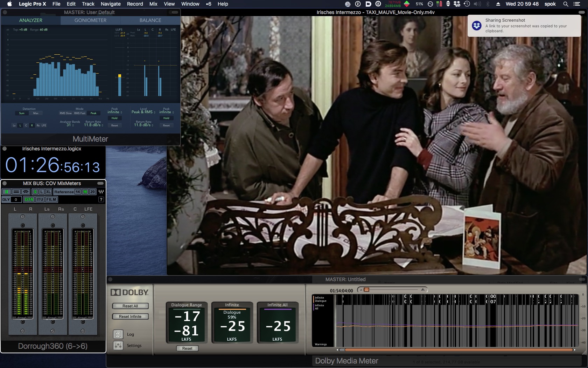The image size is (588, 368).
Task: Click Reset All in Dolby Media Meter
Action: click(130, 306)
